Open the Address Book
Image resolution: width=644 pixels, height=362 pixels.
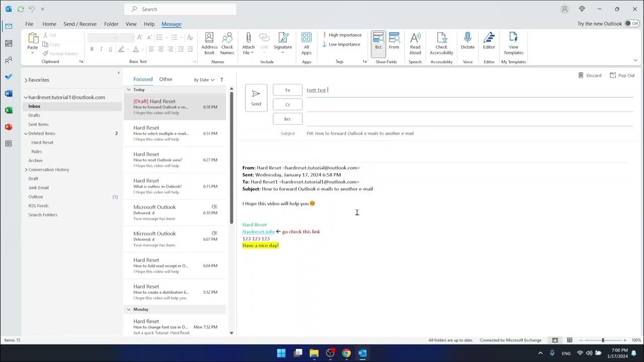(209, 43)
